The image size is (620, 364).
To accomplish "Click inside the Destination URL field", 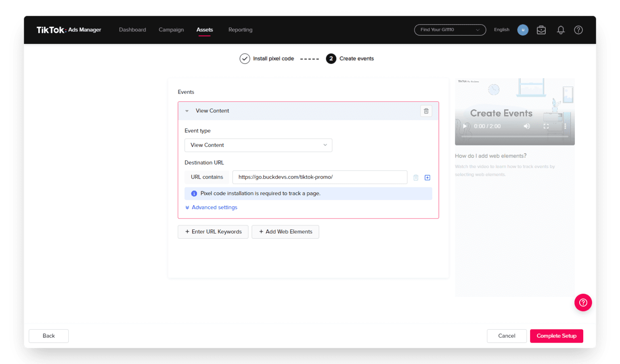I will 320,177.
